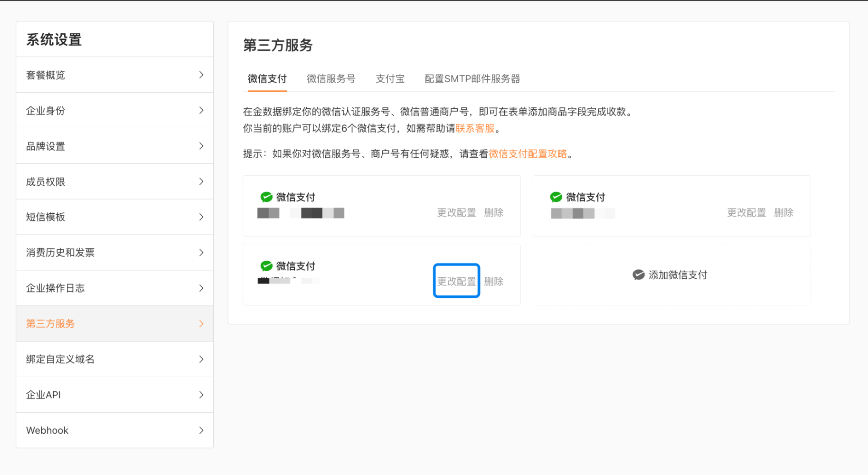868x475 pixels.
Task: Open Webhook settings in sidebar
Action: [x=114, y=430]
